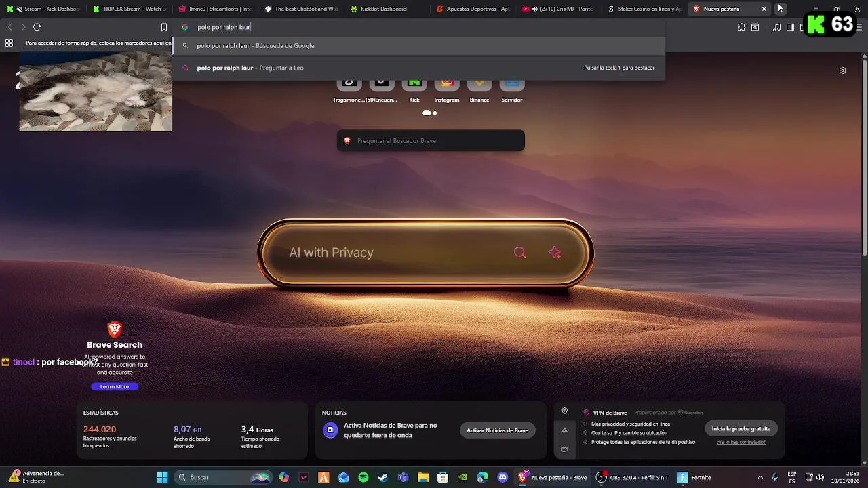Click the sparkle AI icon in the glowing search bar

[x=555, y=253]
